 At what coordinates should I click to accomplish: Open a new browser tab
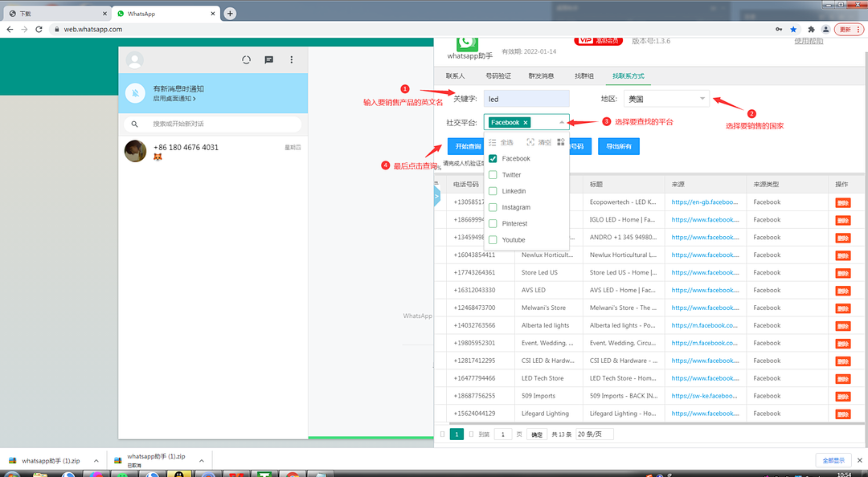coord(230,14)
